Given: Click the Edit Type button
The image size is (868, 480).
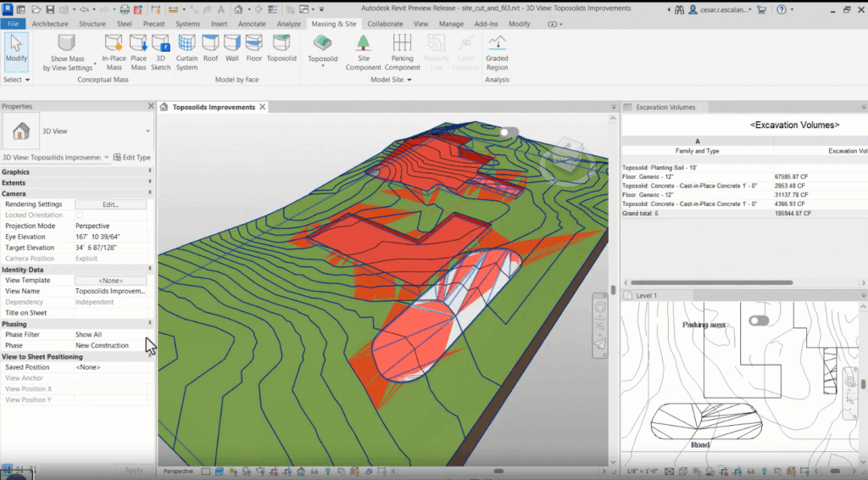Looking at the screenshot, I should (x=131, y=157).
